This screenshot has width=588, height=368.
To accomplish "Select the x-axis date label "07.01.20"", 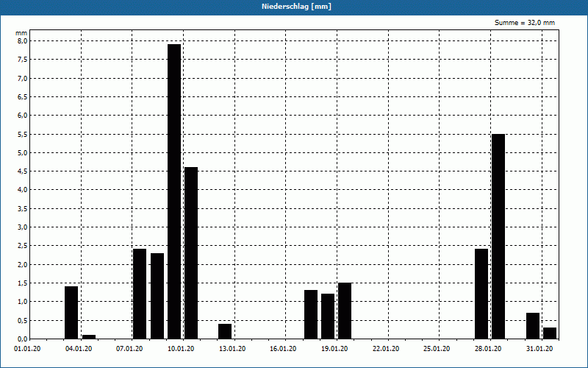I will [x=129, y=349].
